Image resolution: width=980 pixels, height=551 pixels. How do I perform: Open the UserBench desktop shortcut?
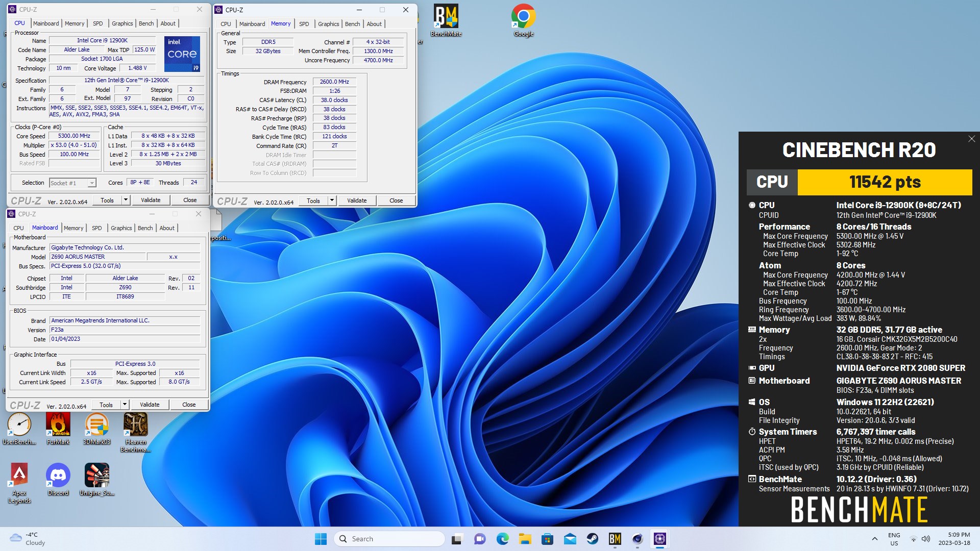pyautogui.click(x=19, y=429)
